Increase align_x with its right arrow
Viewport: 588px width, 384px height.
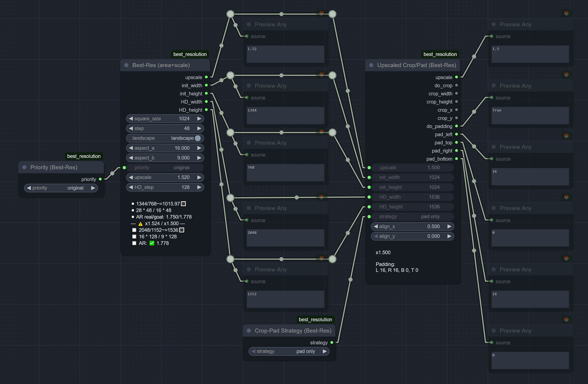coord(449,226)
